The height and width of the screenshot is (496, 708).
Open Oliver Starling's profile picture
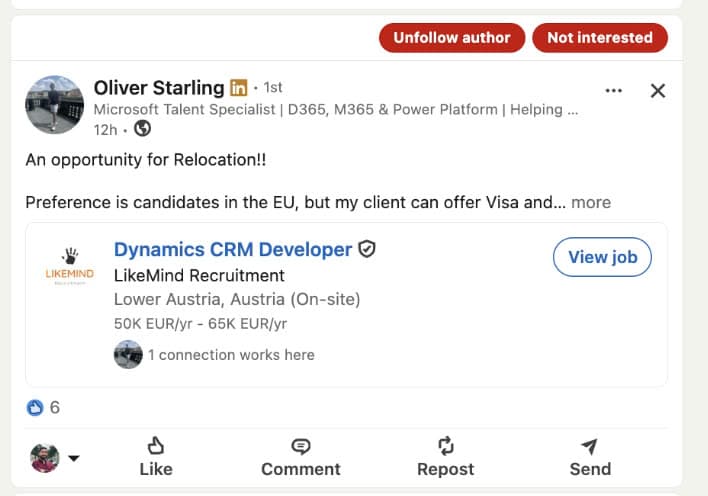[54, 105]
